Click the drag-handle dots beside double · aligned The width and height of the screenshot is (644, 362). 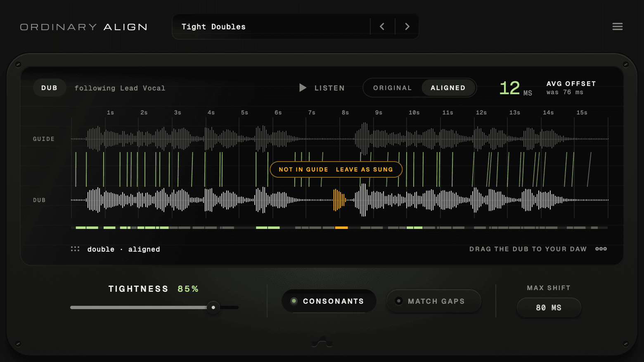pos(75,249)
